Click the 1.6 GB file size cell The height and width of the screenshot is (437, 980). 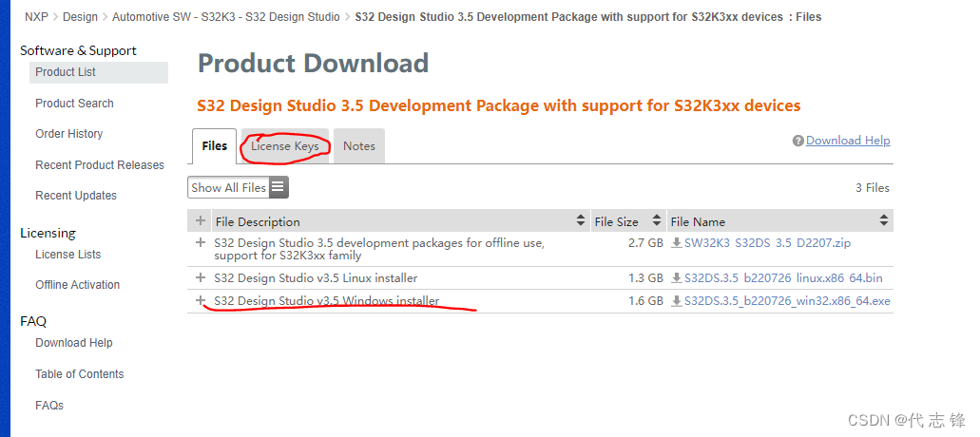click(x=645, y=301)
